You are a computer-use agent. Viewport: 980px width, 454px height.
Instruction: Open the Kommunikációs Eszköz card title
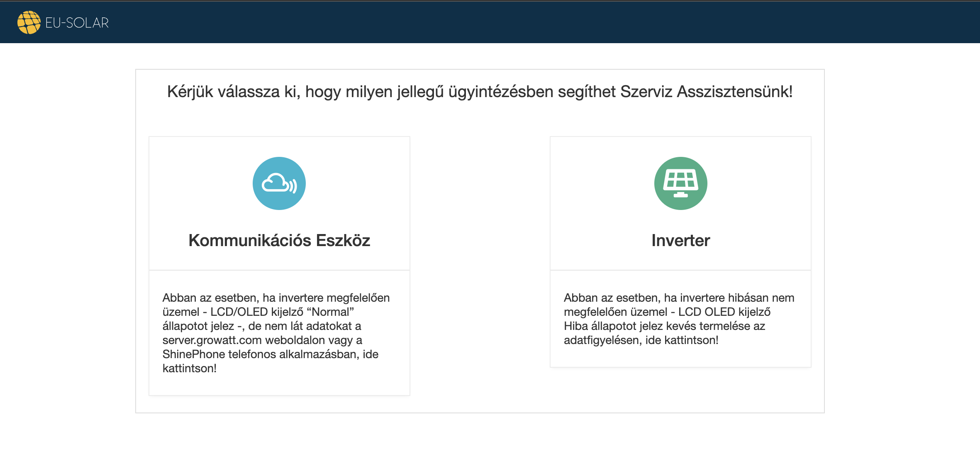(x=279, y=240)
